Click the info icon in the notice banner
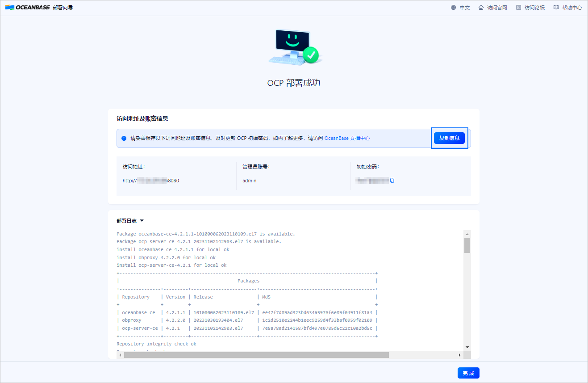 coord(124,139)
